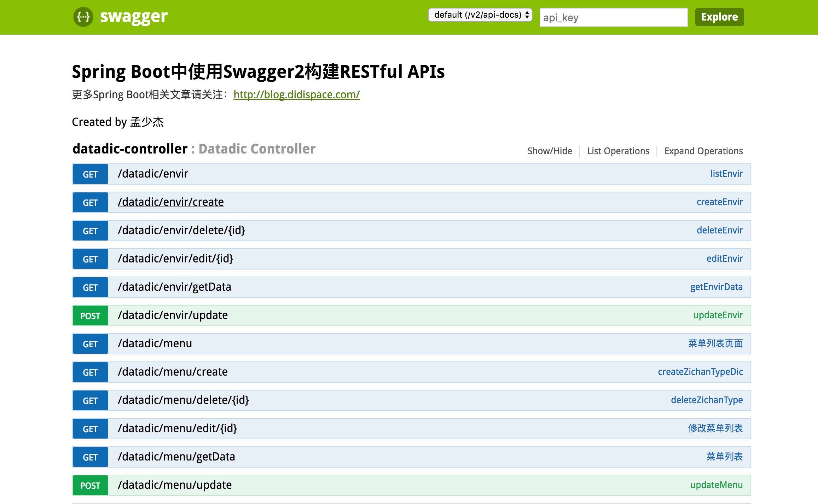Click the GET badge for /datadic/envir
This screenshot has width=818, height=504.
[x=90, y=174]
